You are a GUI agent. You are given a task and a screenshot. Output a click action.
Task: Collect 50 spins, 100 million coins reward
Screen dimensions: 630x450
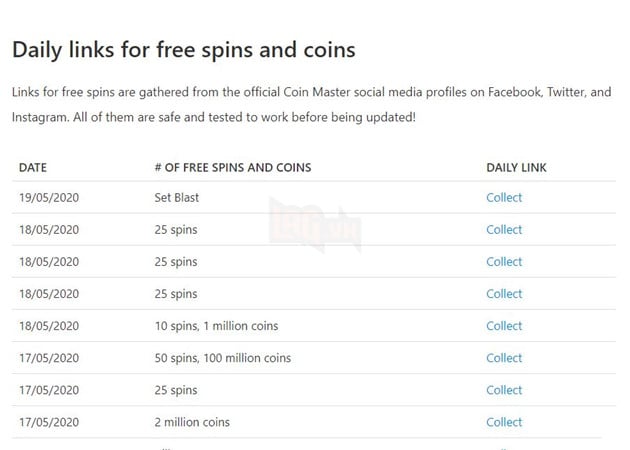[x=504, y=358]
